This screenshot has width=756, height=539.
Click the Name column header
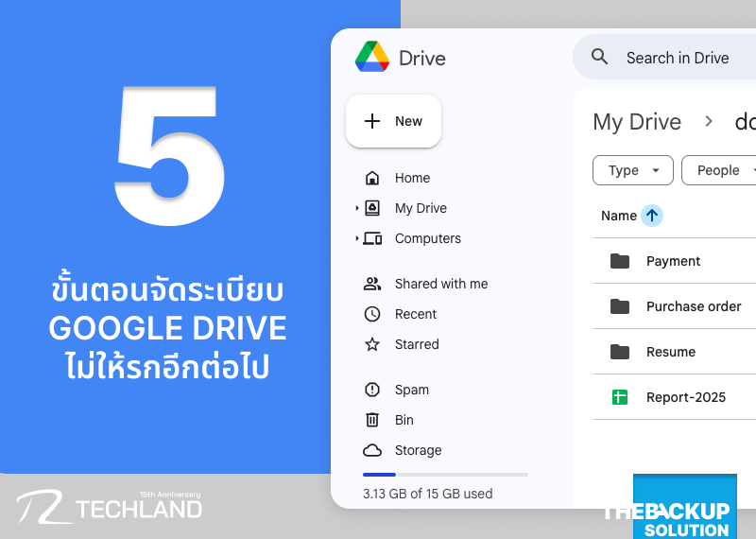[x=619, y=216]
